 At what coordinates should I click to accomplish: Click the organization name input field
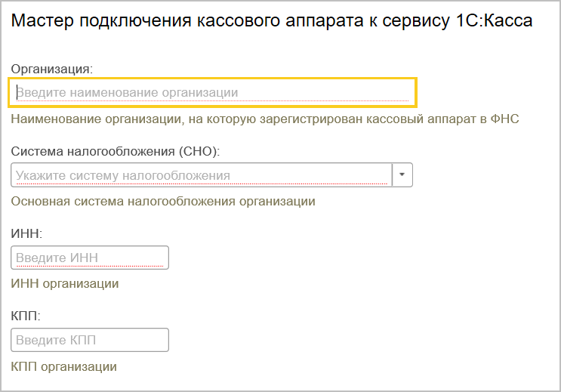(x=211, y=92)
